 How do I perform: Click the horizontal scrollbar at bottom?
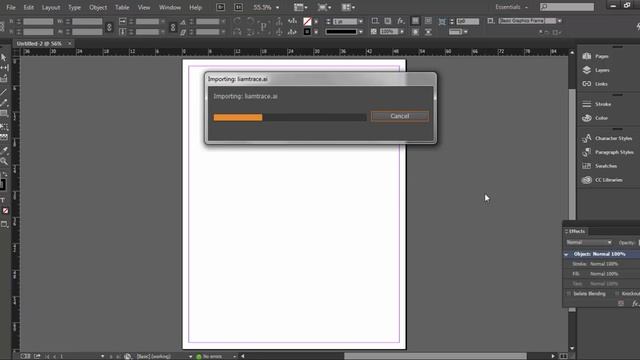(435, 356)
